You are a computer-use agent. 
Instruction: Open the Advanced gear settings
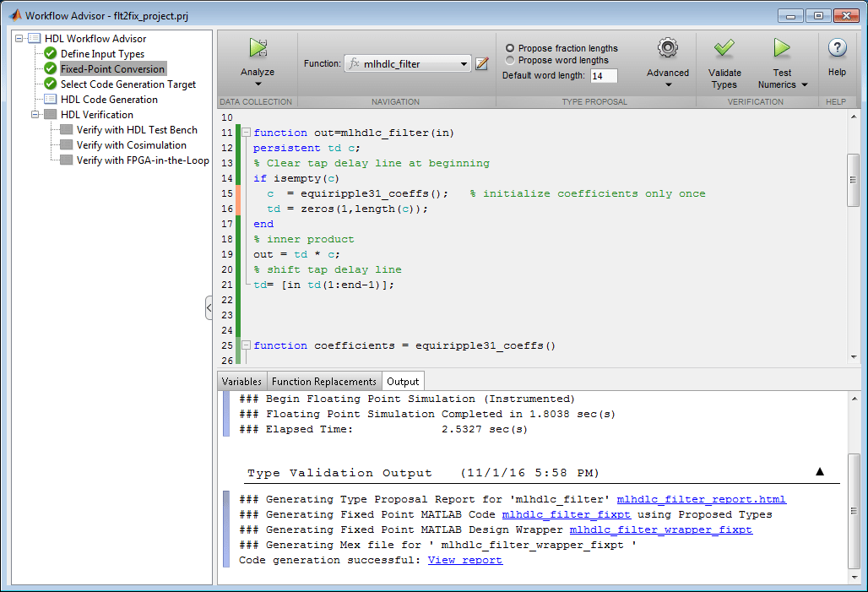668,48
